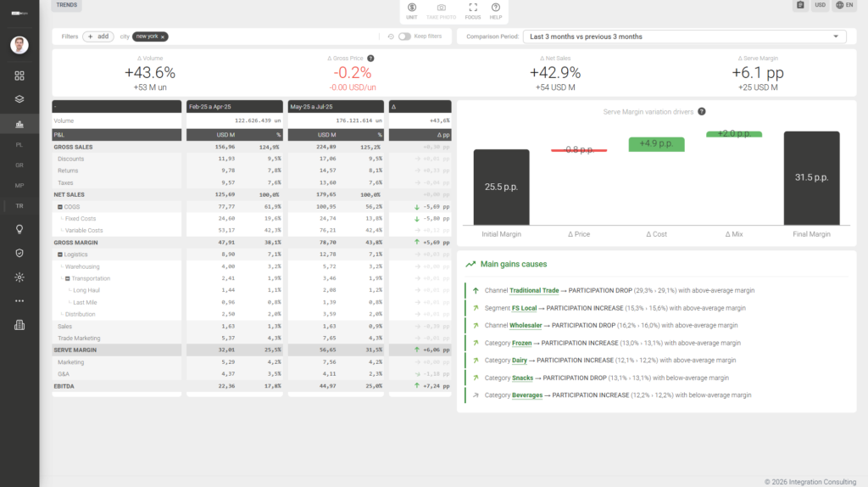Click the Serve Margin variation drivers help icon

(x=702, y=112)
